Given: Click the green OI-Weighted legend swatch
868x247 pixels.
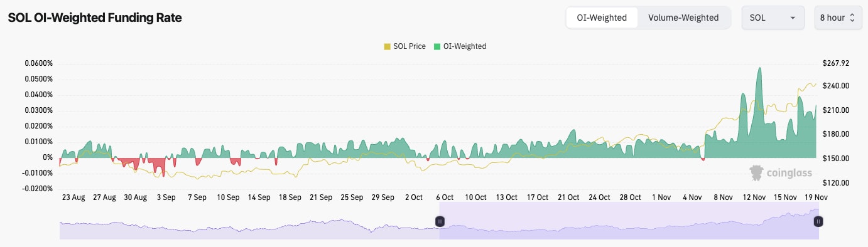Looking at the screenshot, I should coord(437,46).
